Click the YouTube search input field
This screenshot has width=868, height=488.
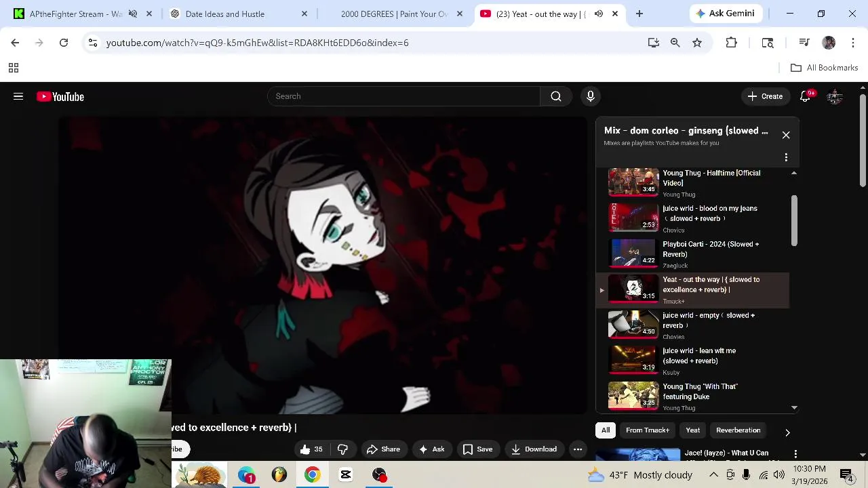(403, 96)
